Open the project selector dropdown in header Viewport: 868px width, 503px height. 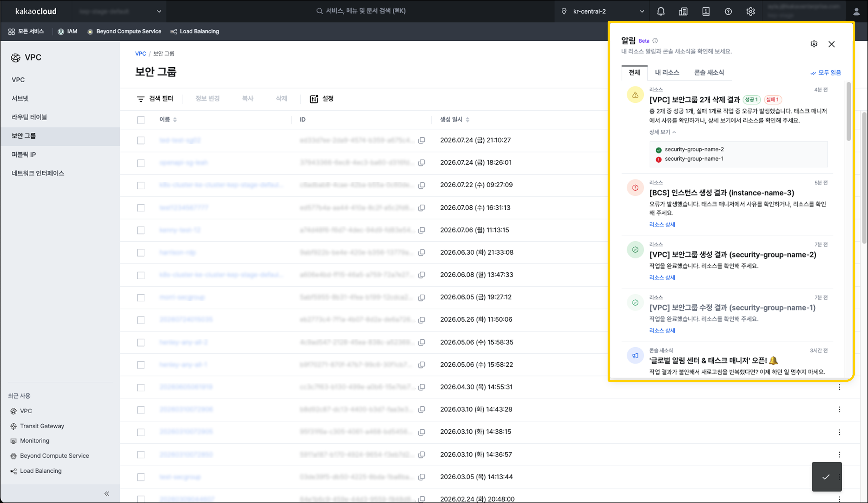click(119, 11)
